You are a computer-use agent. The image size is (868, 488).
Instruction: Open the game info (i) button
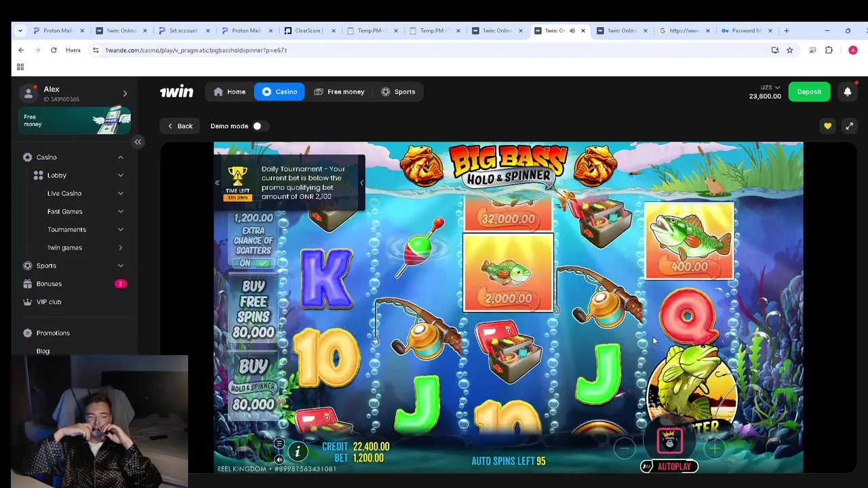(297, 451)
